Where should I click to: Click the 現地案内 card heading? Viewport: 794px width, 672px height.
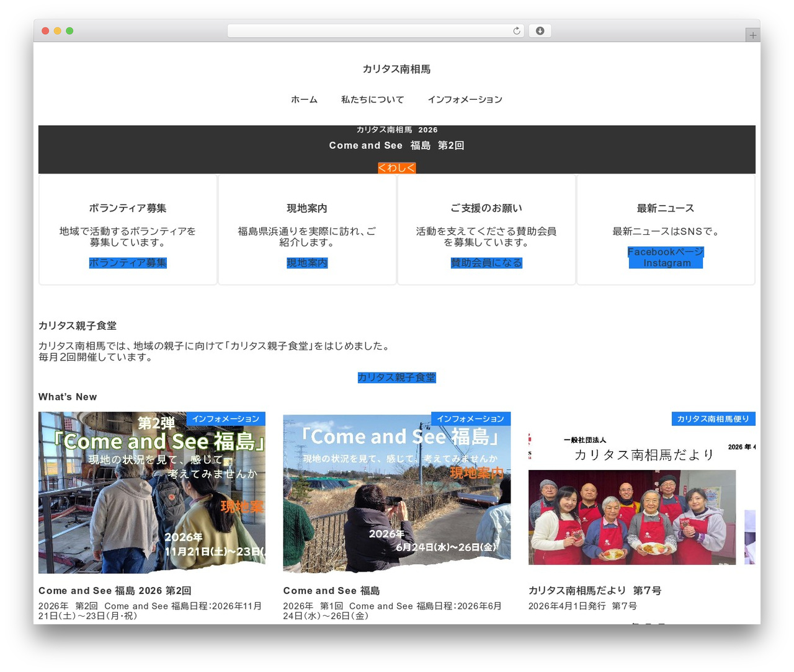(307, 208)
